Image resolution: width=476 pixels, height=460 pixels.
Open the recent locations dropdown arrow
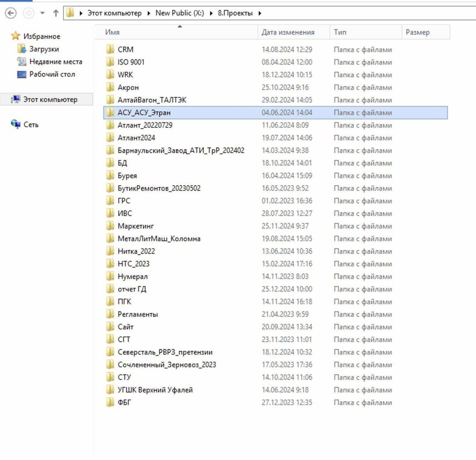click(42, 13)
